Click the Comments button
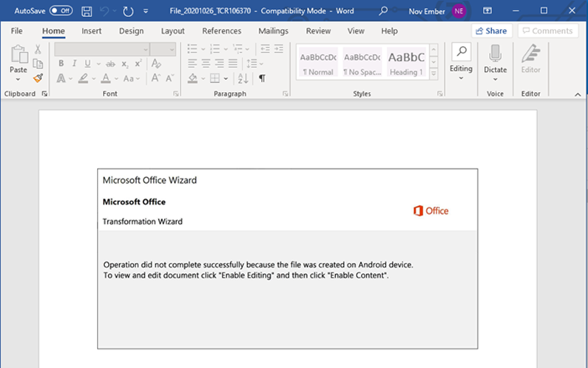This screenshot has width=588, height=368. pos(548,31)
